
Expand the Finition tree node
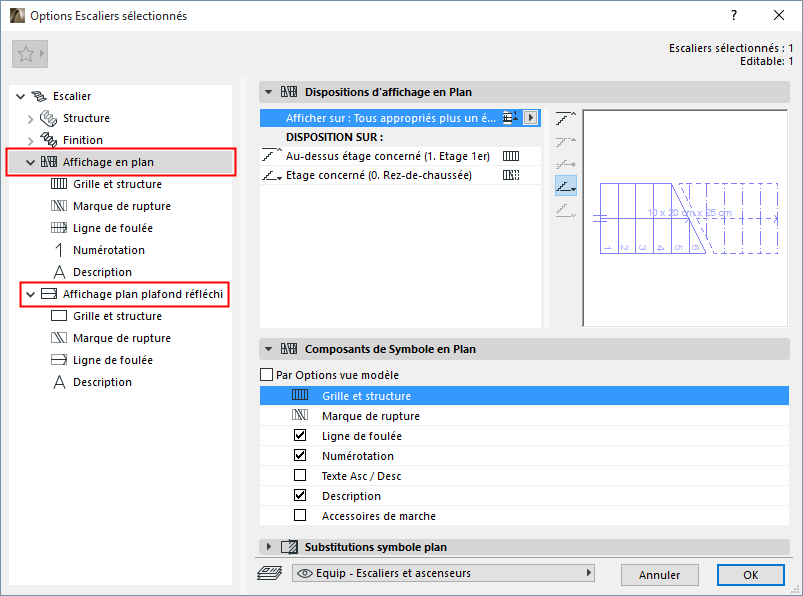[x=30, y=140]
